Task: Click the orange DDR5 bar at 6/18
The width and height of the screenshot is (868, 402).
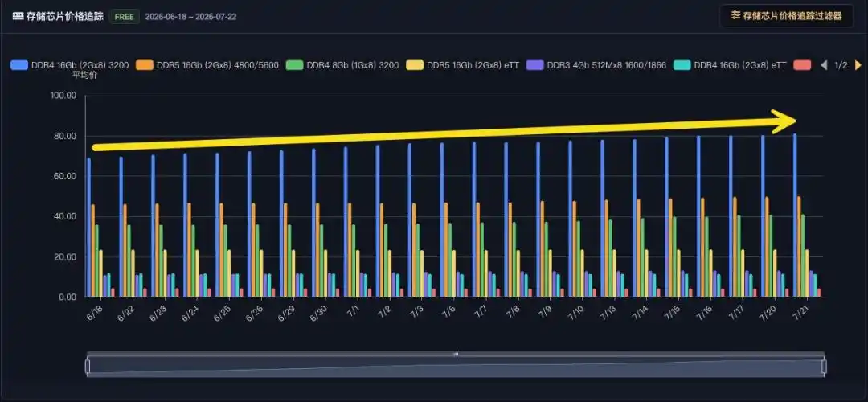Action: [x=93, y=251]
